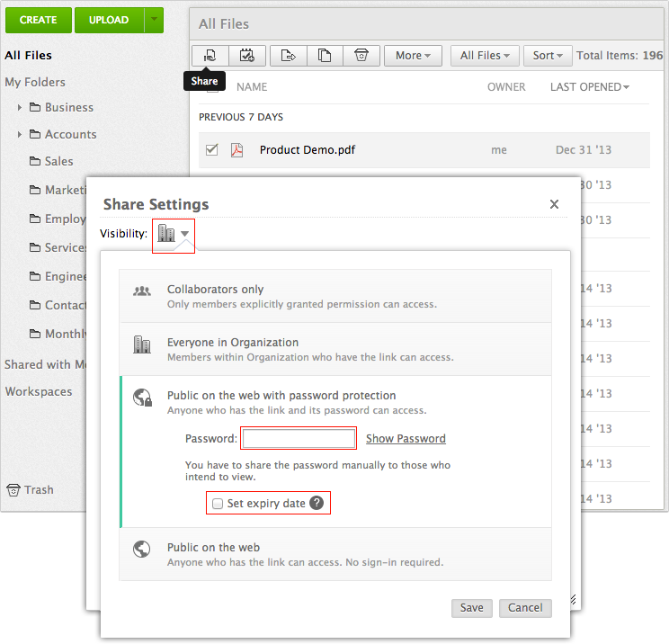This screenshot has width=669, height=644.
Task: Open the Product Demo.pdf file name
Action: 308,150
